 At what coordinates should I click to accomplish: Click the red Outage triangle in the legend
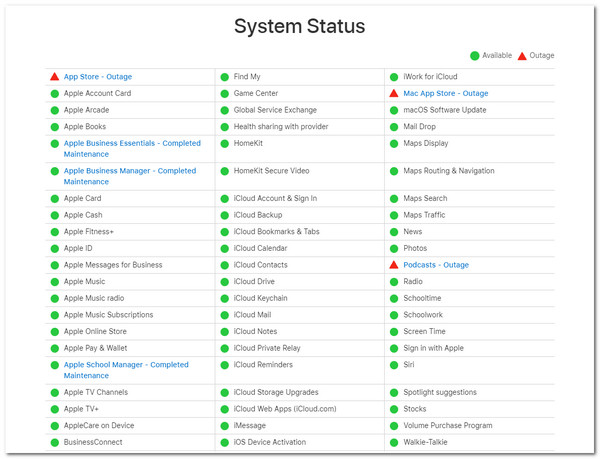tap(522, 56)
